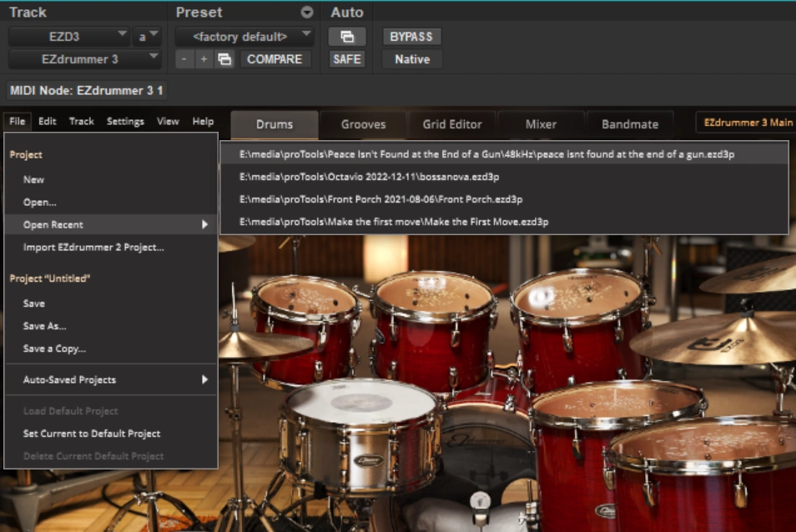The image size is (796, 532).
Task: Open the Settings menu
Action: [125, 121]
